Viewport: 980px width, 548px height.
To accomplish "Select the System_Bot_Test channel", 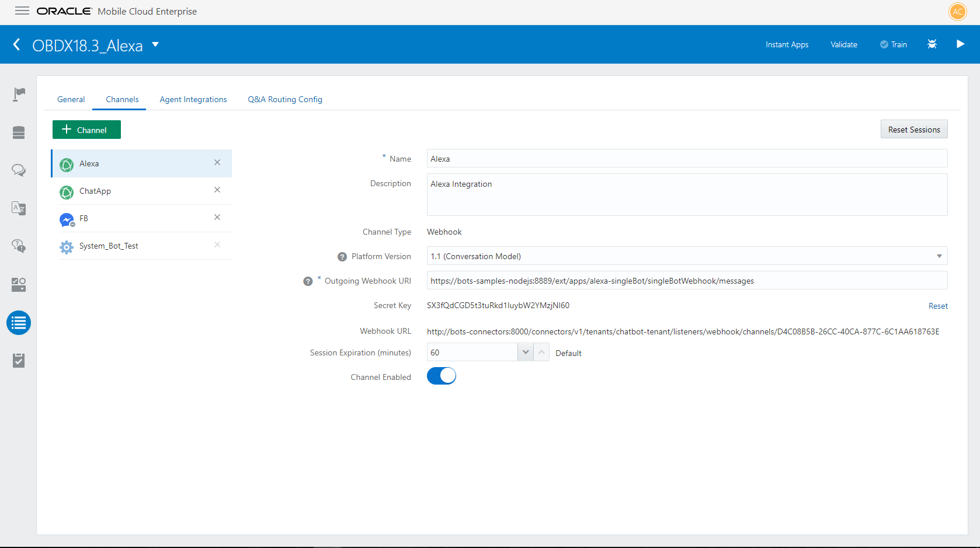I will pos(142,246).
